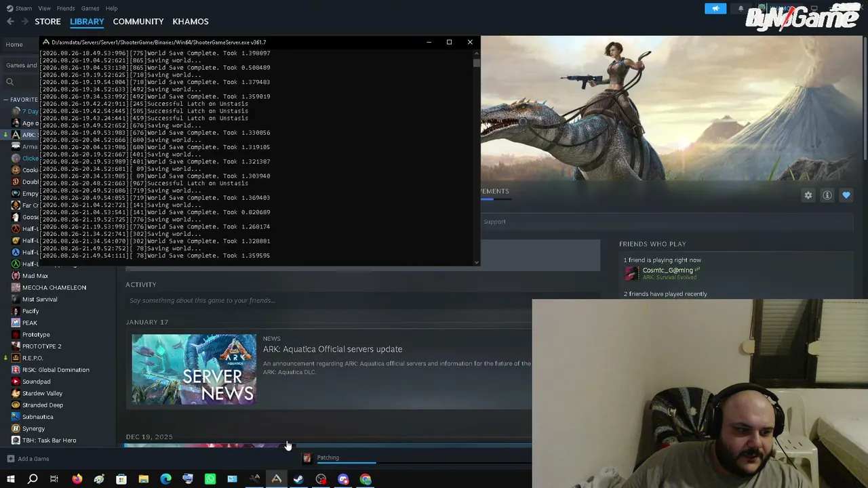Select TBH: Task Bar Hero in library
The width and height of the screenshot is (868, 488).
pos(49,441)
